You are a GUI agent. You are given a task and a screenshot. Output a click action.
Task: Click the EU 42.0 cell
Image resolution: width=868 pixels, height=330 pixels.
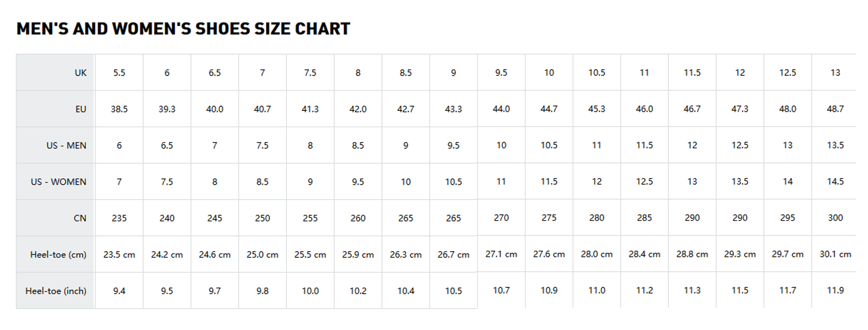(358, 109)
